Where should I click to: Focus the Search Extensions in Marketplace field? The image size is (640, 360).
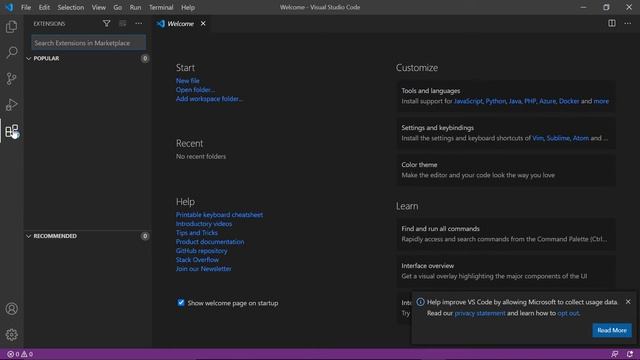pos(88,43)
